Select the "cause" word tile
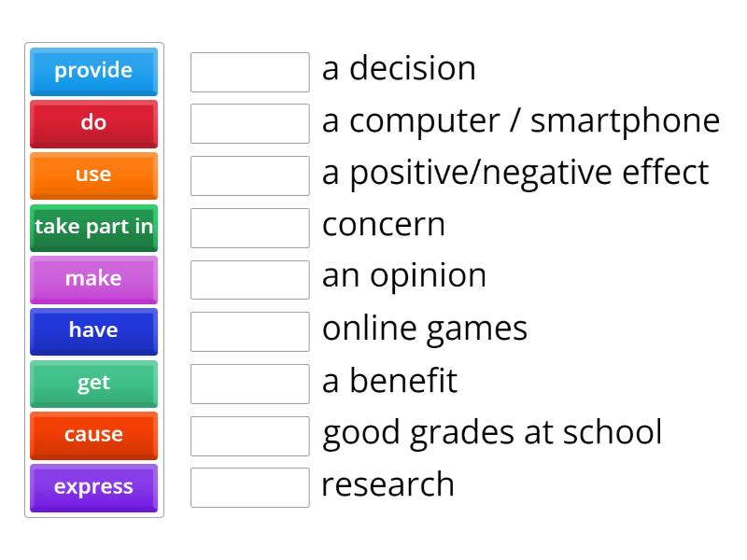Viewport: 747px width, 560px height. click(93, 435)
